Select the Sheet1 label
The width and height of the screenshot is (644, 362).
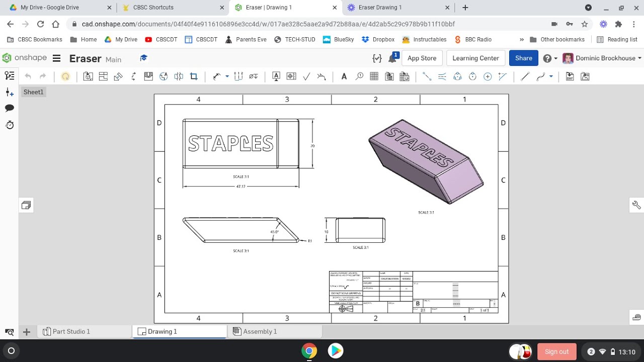(34, 92)
